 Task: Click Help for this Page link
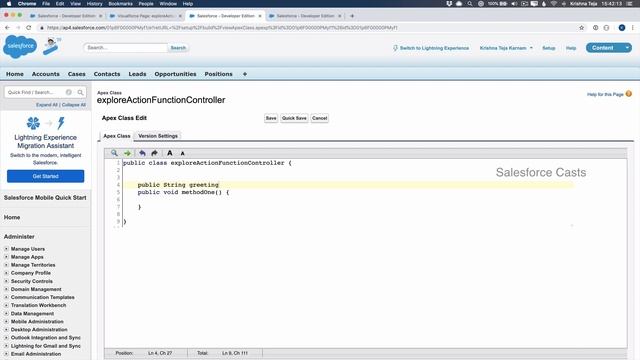click(605, 94)
